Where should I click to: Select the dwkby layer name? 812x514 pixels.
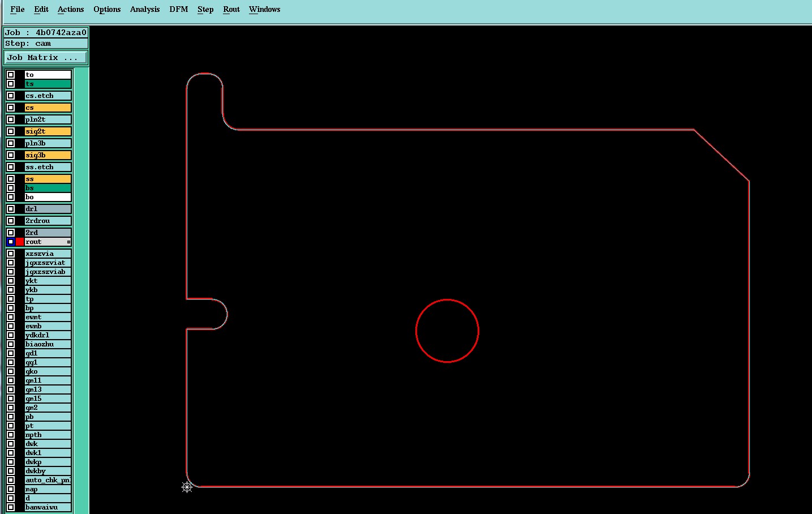point(48,471)
